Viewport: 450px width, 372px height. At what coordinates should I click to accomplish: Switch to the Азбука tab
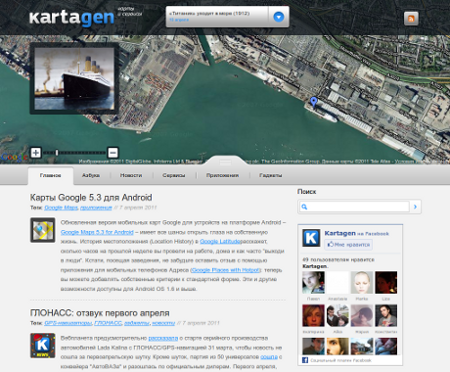91,175
